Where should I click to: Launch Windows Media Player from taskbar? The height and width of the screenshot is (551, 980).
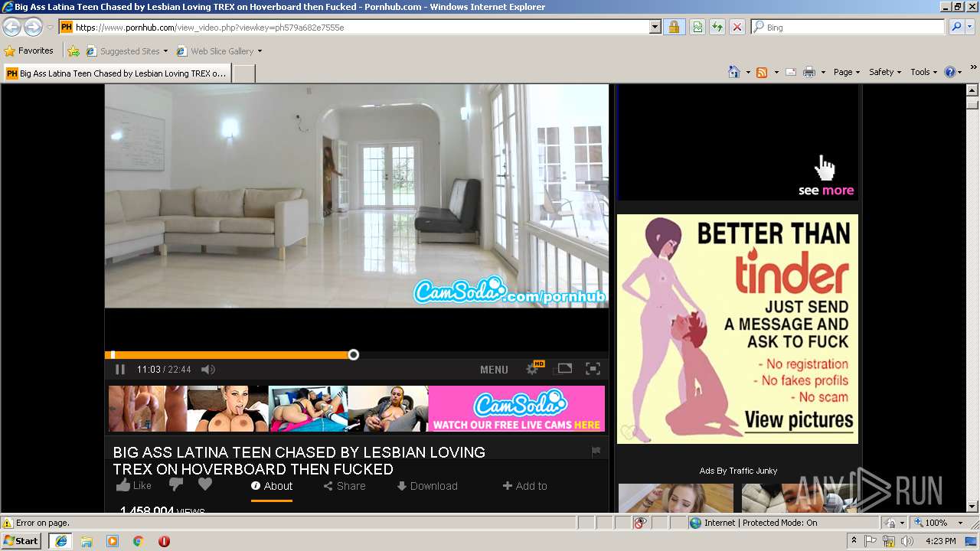coord(113,541)
